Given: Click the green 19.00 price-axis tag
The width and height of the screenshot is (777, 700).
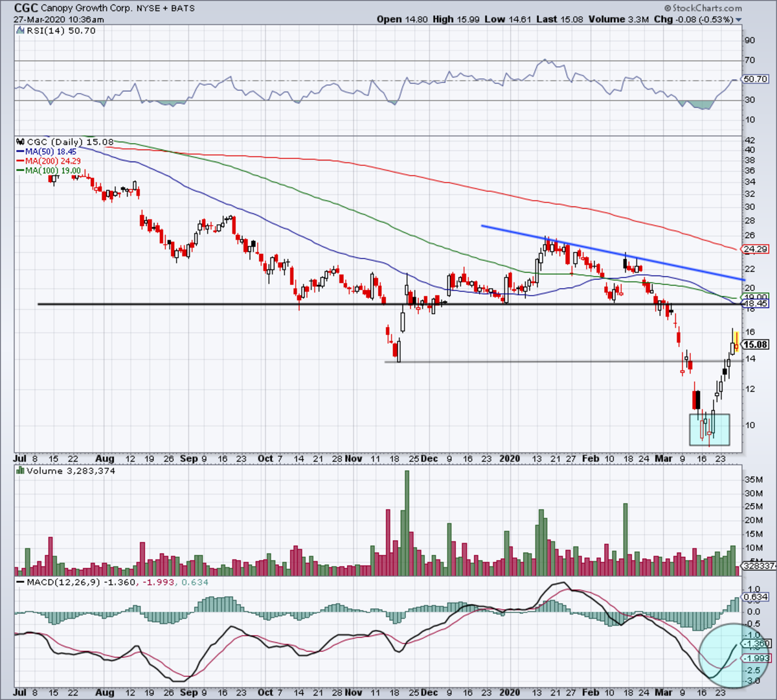Looking at the screenshot, I should coord(756,297).
